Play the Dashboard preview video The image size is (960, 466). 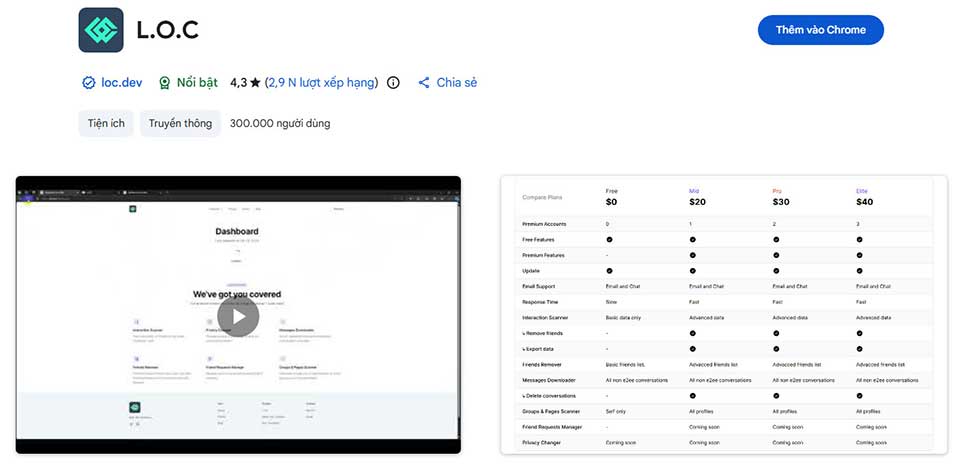point(238,316)
